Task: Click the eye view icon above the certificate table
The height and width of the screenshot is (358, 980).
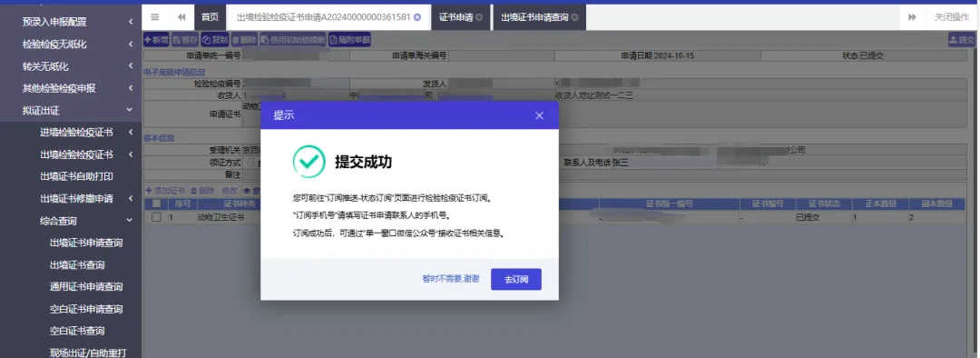Action: [x=247, y=190]
